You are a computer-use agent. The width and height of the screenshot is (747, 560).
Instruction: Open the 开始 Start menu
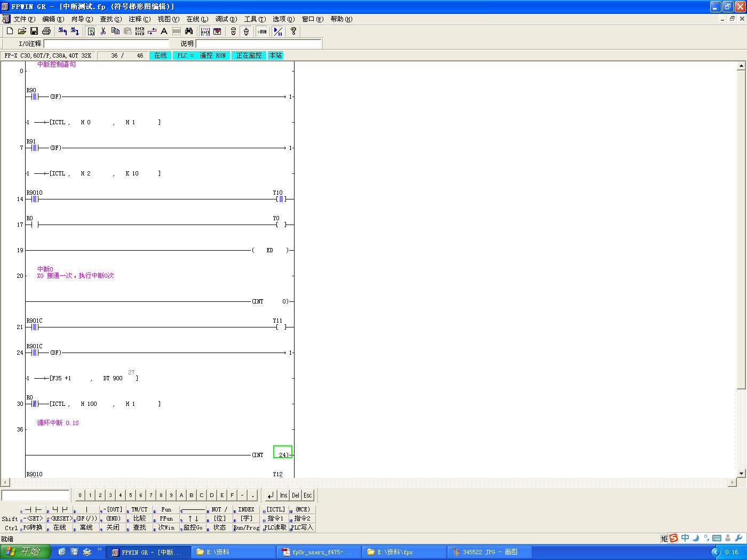point(25,552)
